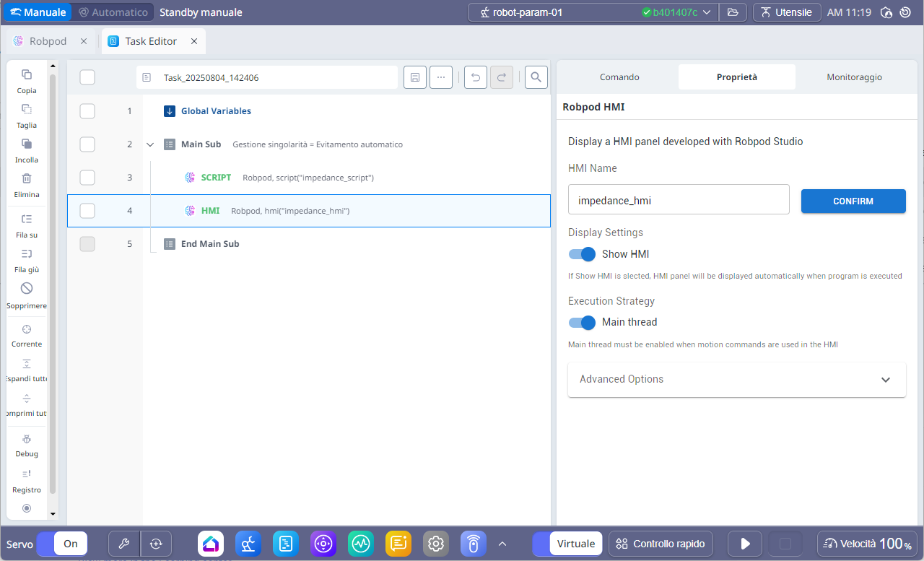Click the Fila su (move row up) icon
The image size is (924, 561).
pyautogui.click(x=27, y=219)
